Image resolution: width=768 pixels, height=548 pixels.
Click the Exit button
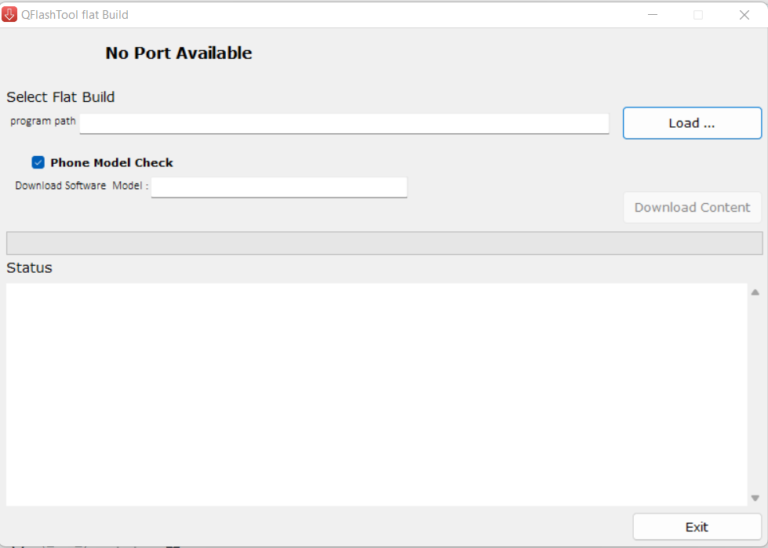(x=696, y=527)
